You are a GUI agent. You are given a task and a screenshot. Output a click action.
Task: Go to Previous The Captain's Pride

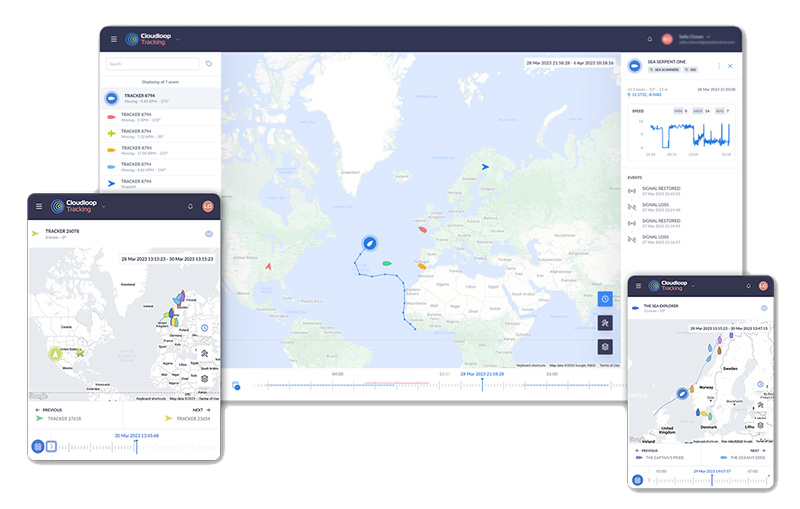659,454
